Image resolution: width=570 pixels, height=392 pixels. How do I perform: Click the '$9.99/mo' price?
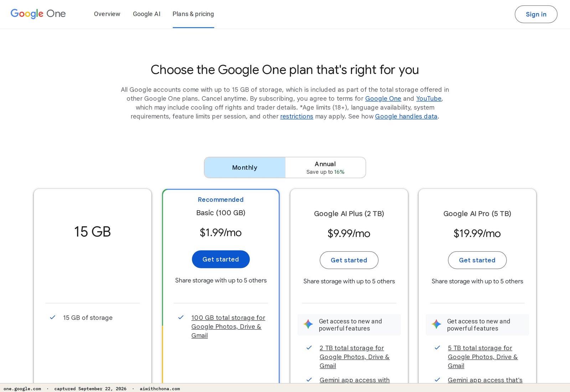pyautogui.click(x=349, y=233)
